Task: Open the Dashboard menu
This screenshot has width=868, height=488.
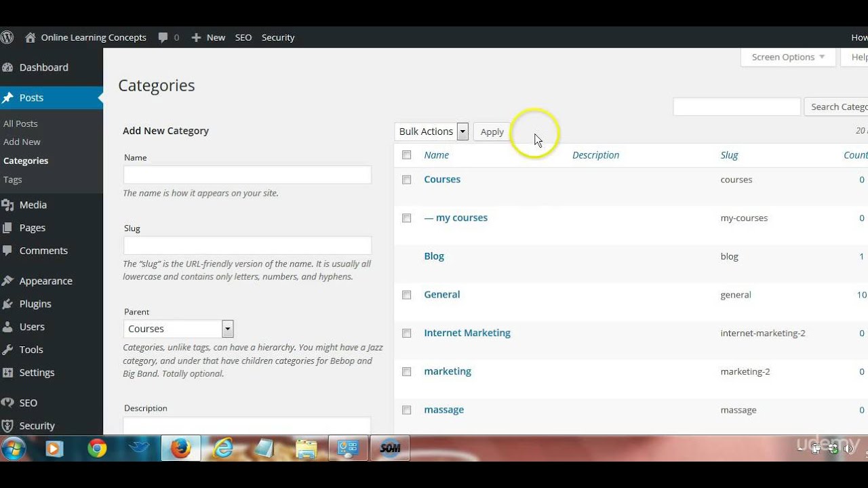Action: pos(44,67)
